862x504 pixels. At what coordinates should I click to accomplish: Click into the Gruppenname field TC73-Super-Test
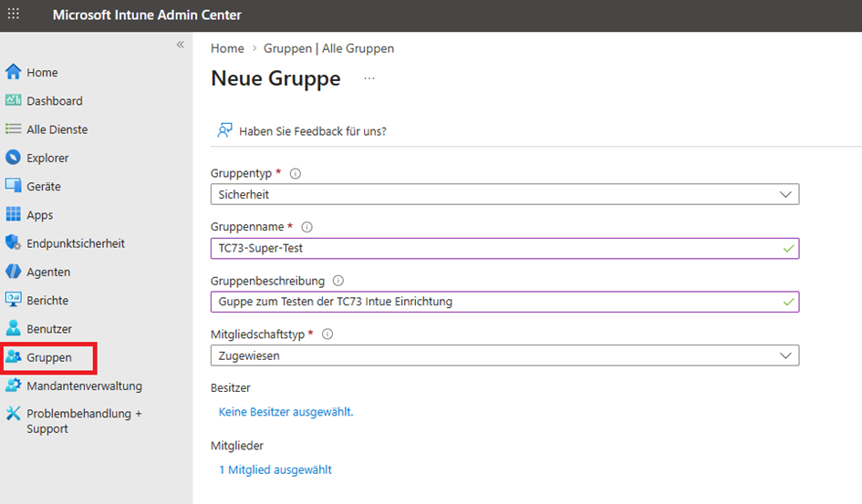(x=504, y=248)
